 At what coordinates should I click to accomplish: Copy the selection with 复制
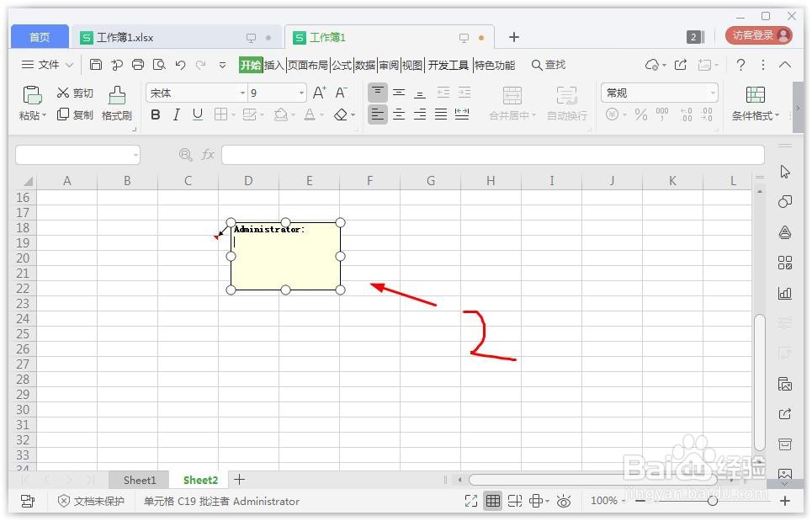pos(75,114)
